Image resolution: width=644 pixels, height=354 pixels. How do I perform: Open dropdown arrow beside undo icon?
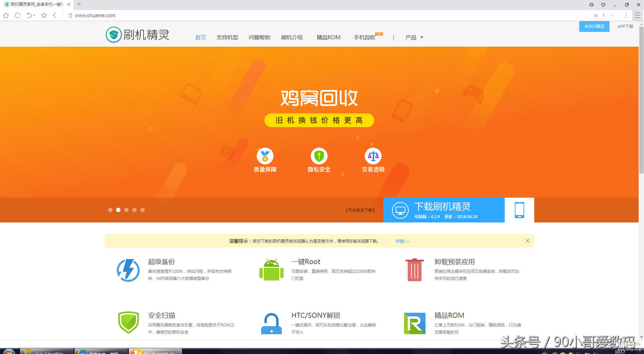34,16
